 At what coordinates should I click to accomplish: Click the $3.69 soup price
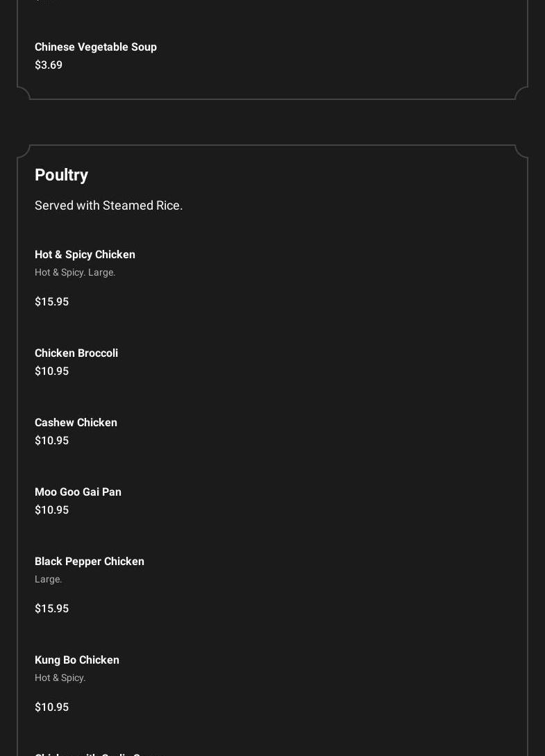click(48, 65)
